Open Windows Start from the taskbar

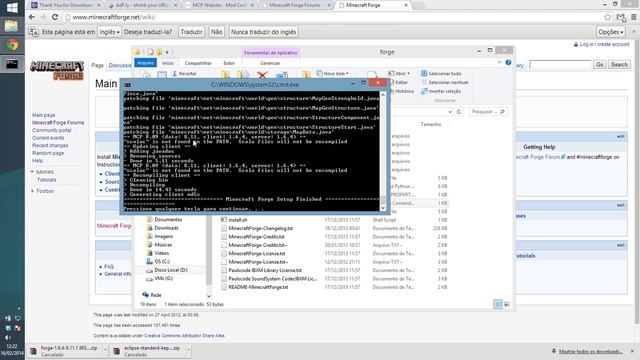click(12, 8)
